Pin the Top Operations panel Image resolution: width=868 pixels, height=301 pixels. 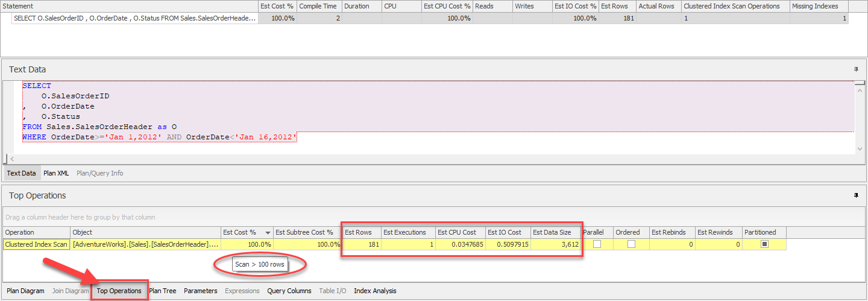coord(856,196)
